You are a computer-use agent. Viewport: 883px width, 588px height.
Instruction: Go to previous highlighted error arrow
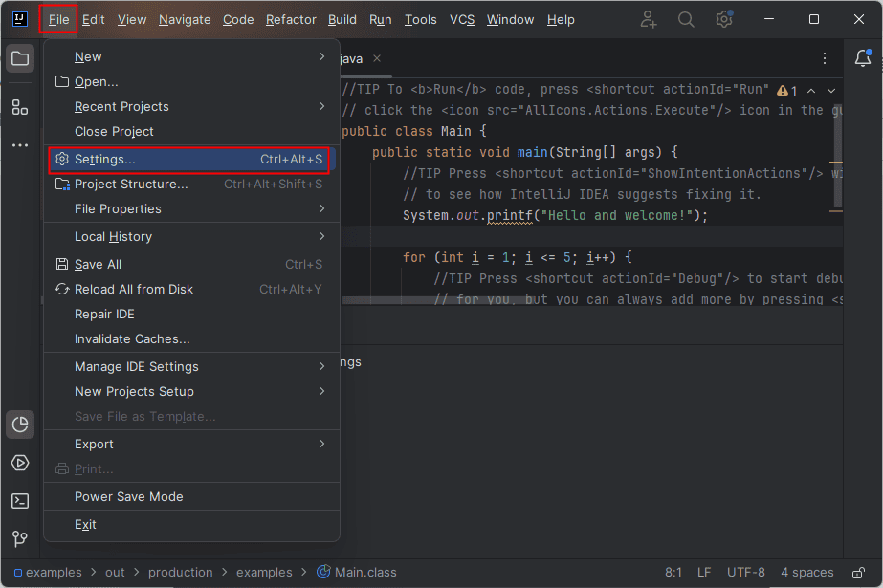[x=811, y=91]
